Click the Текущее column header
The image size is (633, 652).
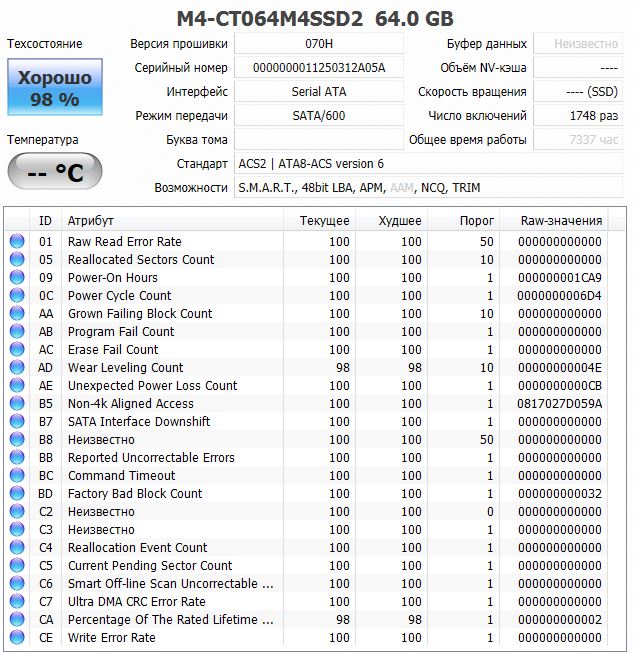pos(319,220)
